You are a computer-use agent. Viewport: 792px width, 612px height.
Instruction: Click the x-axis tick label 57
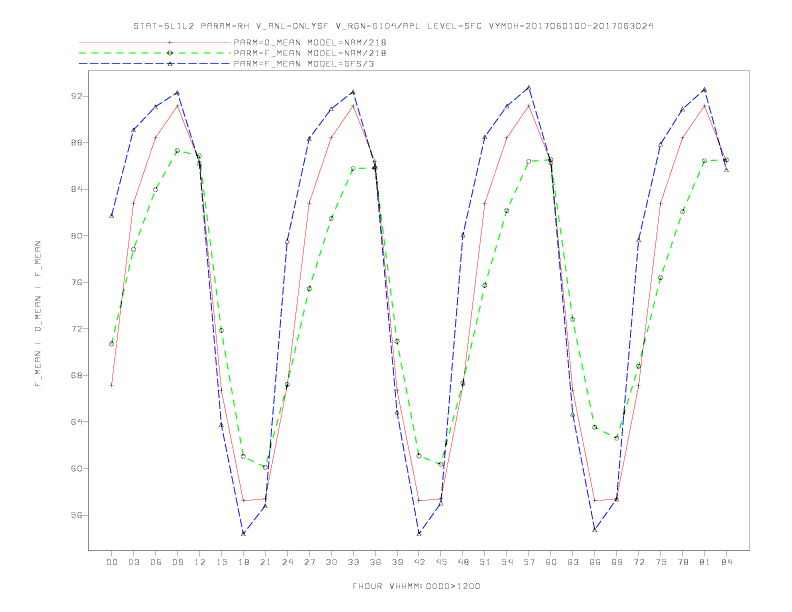pos(529,562)
